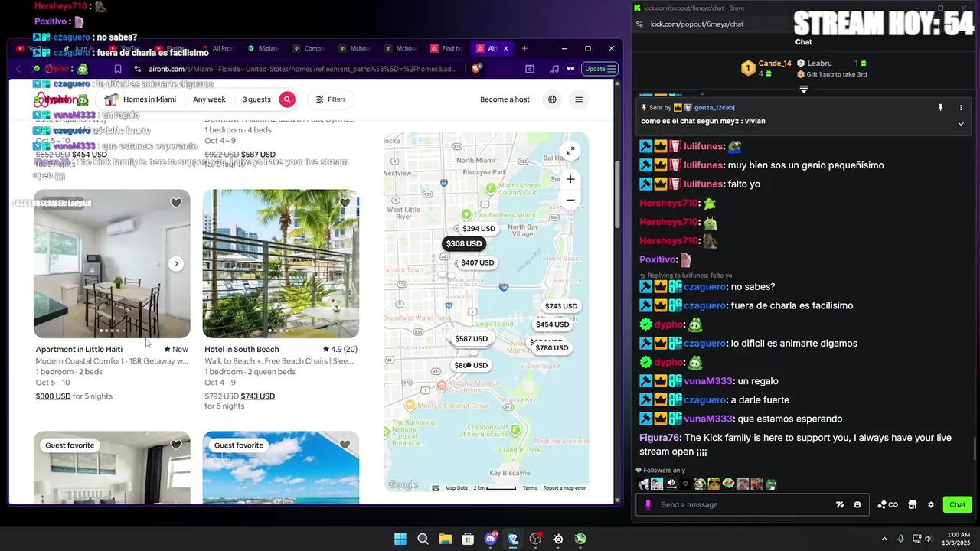Open the emoji picker in chat

[x=857, y=505]
